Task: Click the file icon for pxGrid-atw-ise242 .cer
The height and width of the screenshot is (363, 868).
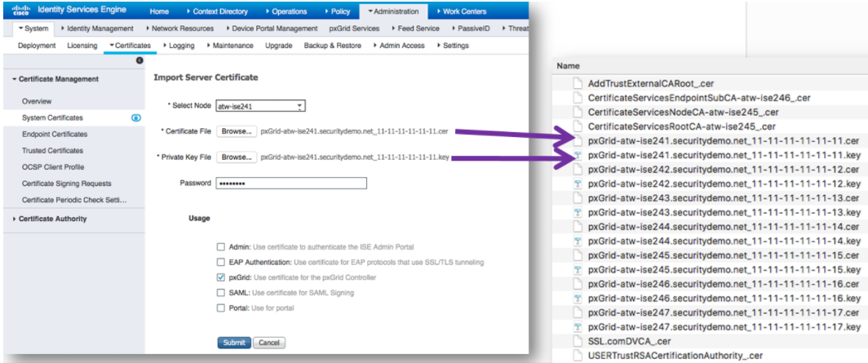Action: [x=578, y=170]
